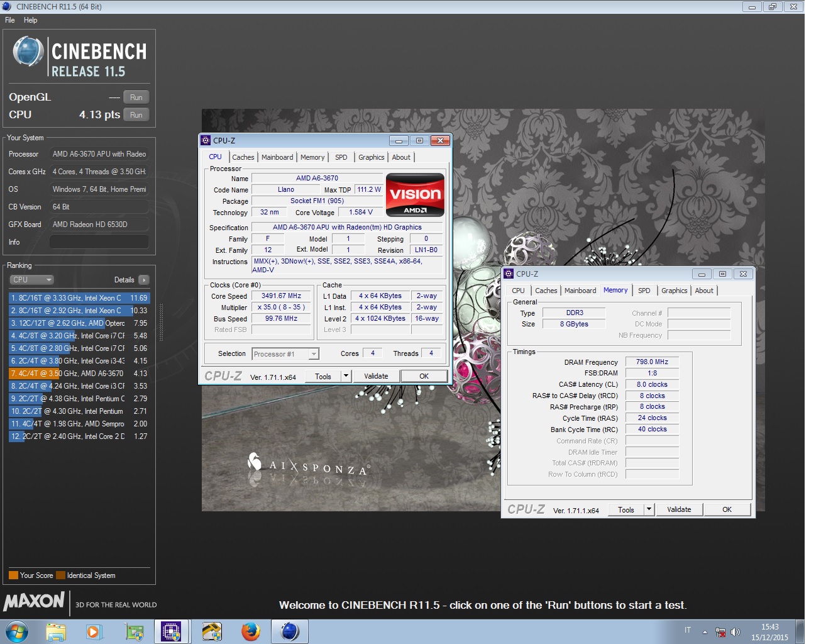Click the Info input field
Viewport: 821px width, 644px height.
point(99,242)
